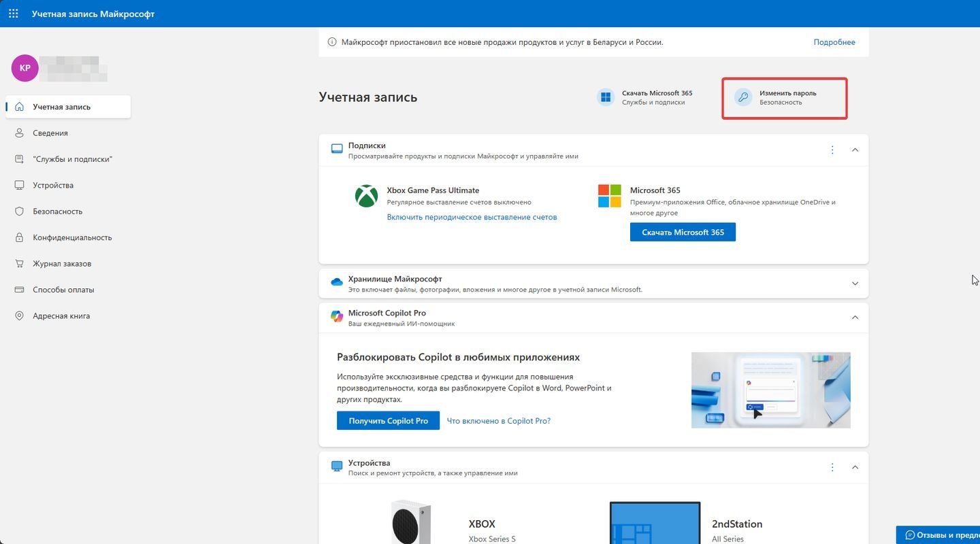
Task: Click the Copilot Pro colorful icon
Action: point(337,316)
